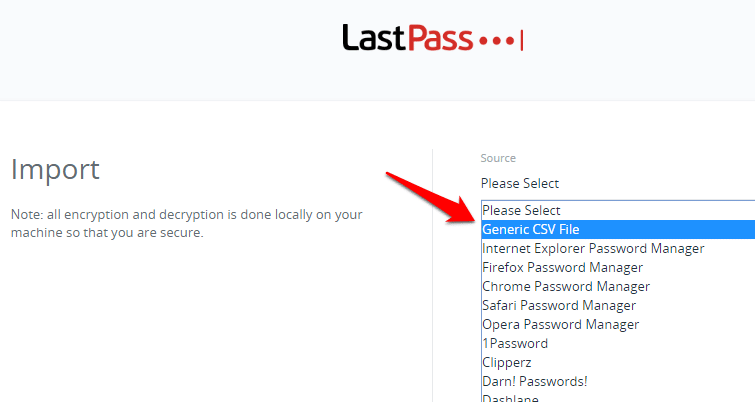Select Generic CSV File from the list
Screen dimensions: 755x402
[x=618, y=229]
